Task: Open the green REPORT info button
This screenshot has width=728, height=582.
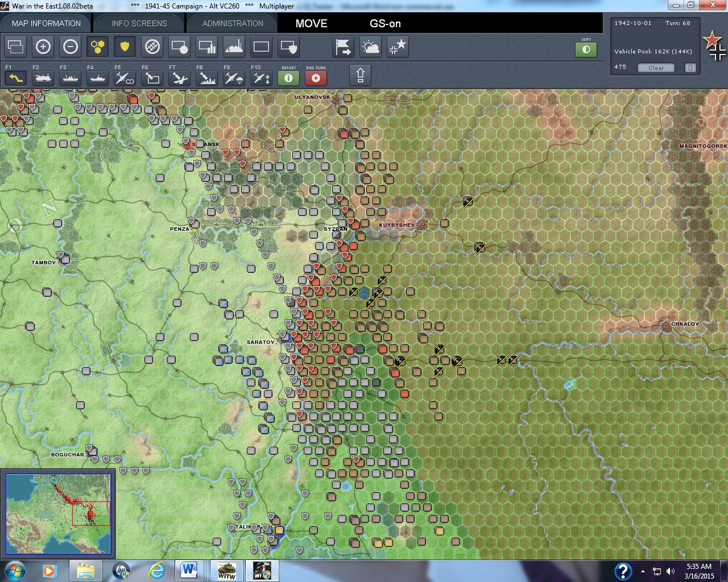Action: [x=289, y=77]
